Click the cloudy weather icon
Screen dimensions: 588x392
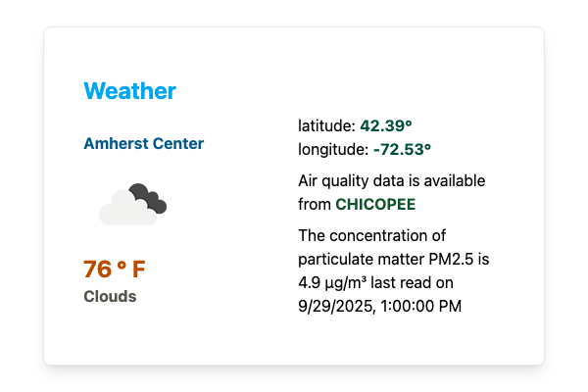[x=132, y=204]
